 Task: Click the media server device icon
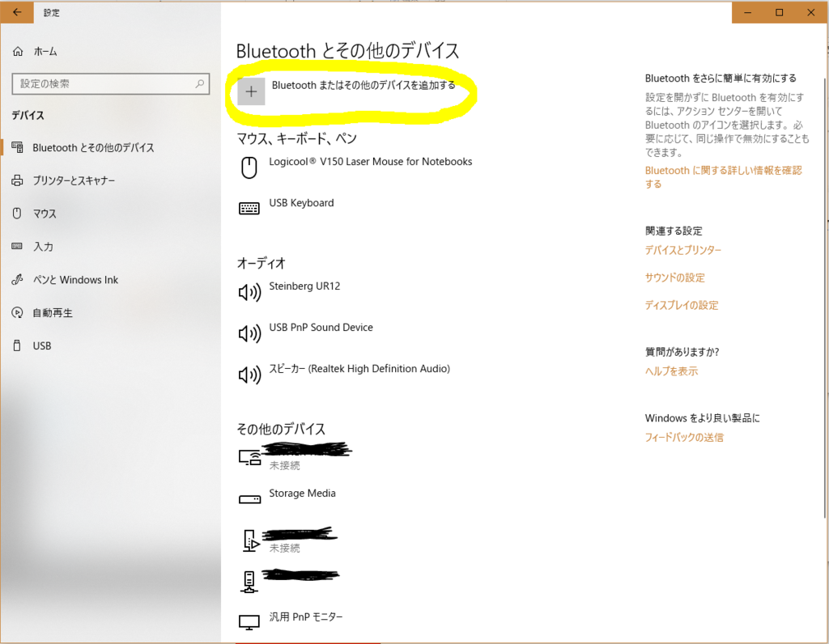251,540
